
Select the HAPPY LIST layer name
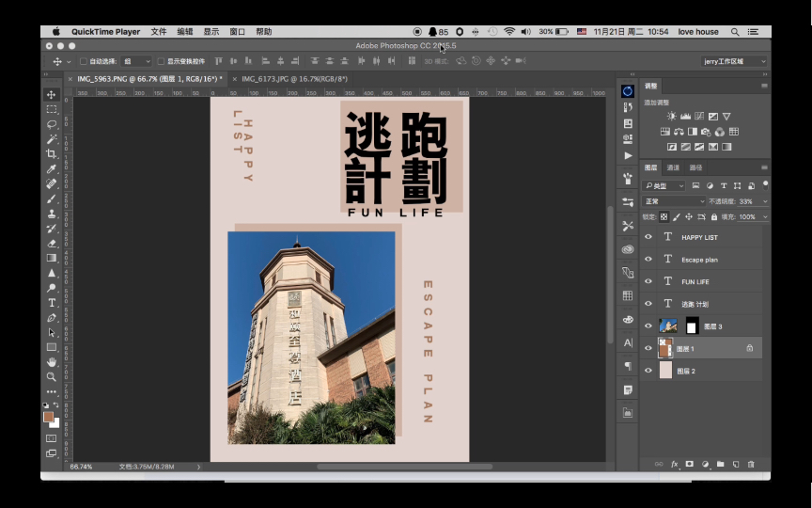tap(699, 237)
